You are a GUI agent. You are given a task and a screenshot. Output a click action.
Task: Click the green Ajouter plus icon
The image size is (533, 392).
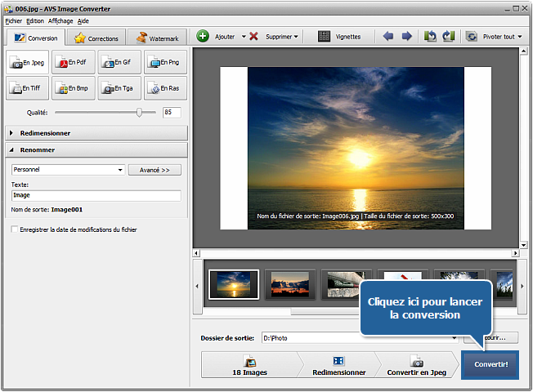click(204, 37)
